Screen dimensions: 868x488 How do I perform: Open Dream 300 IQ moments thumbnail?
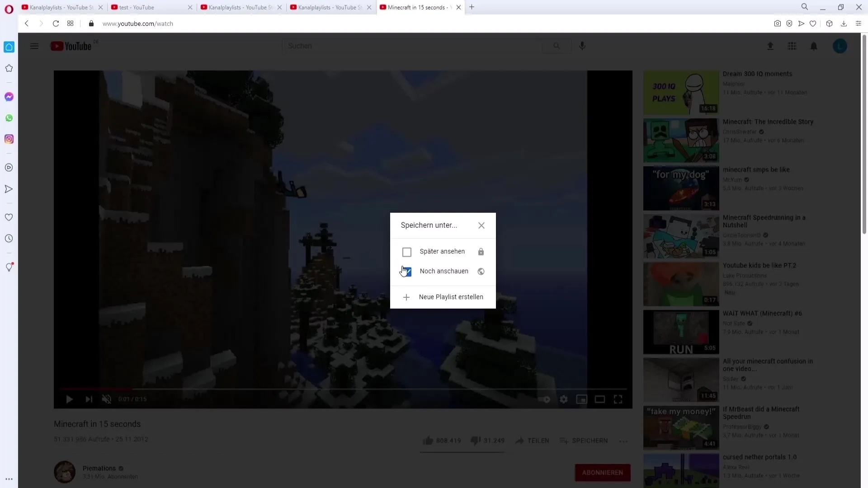(681, 92)
